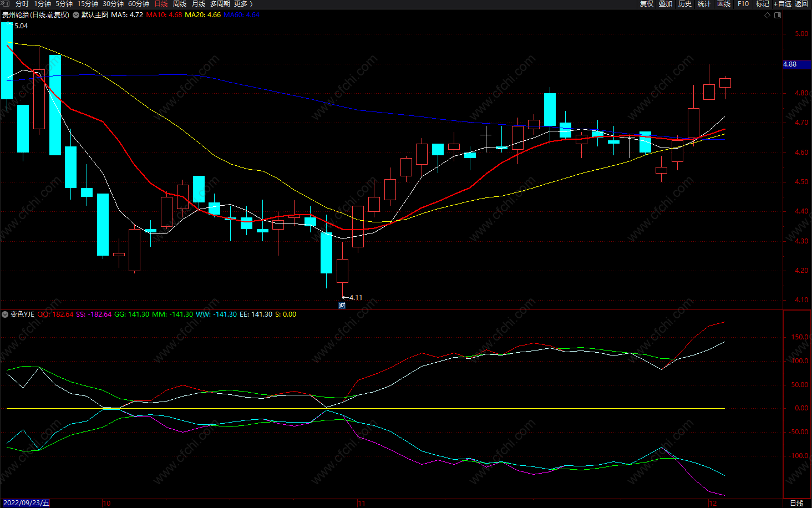The image size is (812, 508).
Task: Switch to 月线 monthly chart
Action: [199, 4]
